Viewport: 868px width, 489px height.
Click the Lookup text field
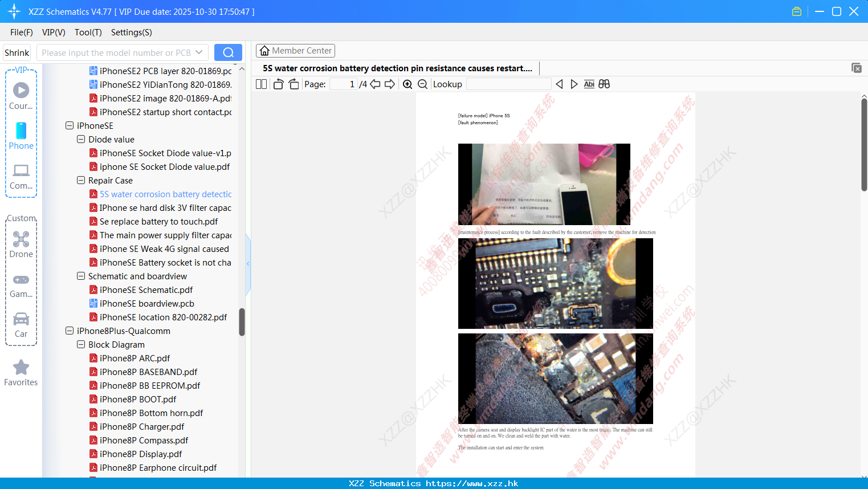pos(508,84)
